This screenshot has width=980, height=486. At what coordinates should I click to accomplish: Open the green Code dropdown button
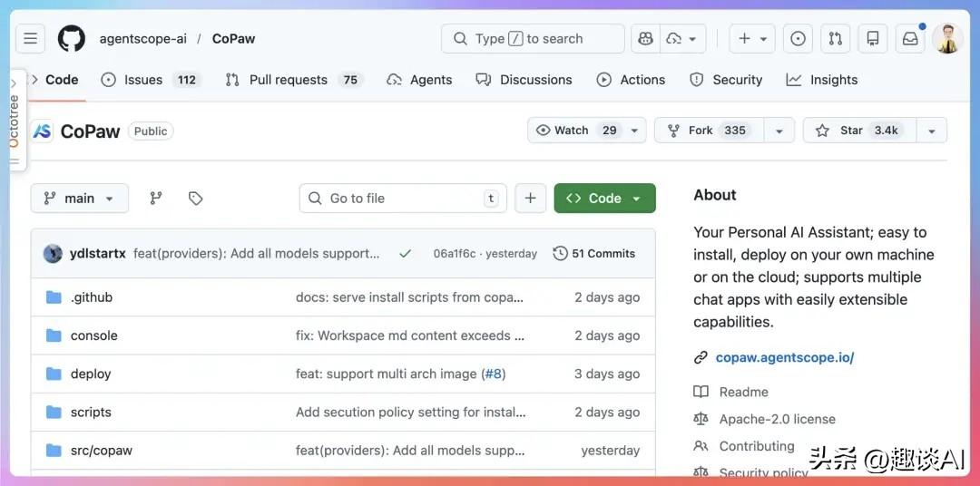pos(604,198)
